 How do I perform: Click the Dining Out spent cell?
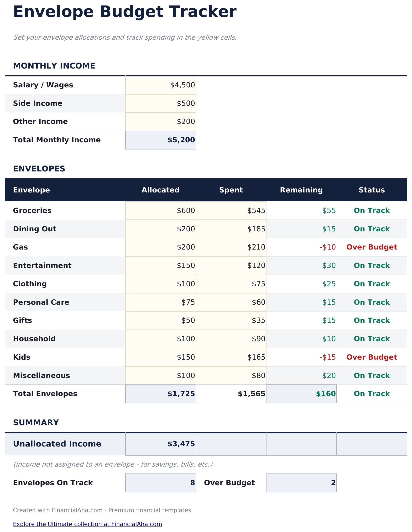tap(231, 229)
